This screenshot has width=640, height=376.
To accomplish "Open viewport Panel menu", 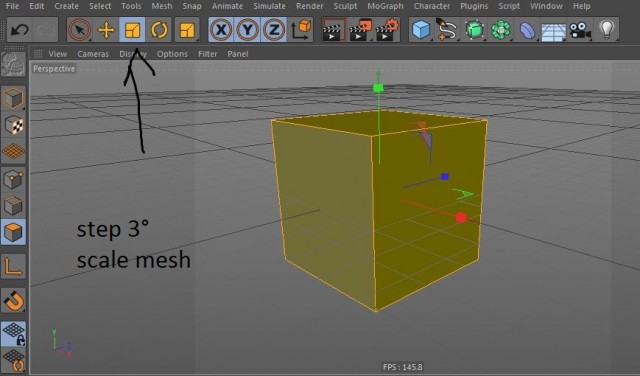I will [x=238, y=54].
